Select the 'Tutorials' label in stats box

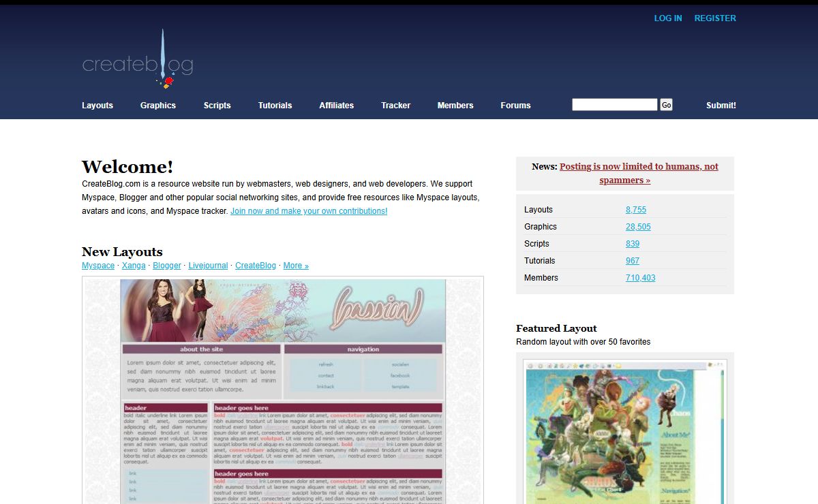point(540,261)
